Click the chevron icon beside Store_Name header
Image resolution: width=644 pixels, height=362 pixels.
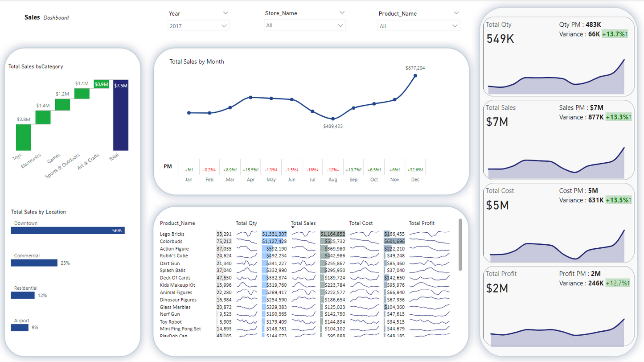click(x=342, y=13)
